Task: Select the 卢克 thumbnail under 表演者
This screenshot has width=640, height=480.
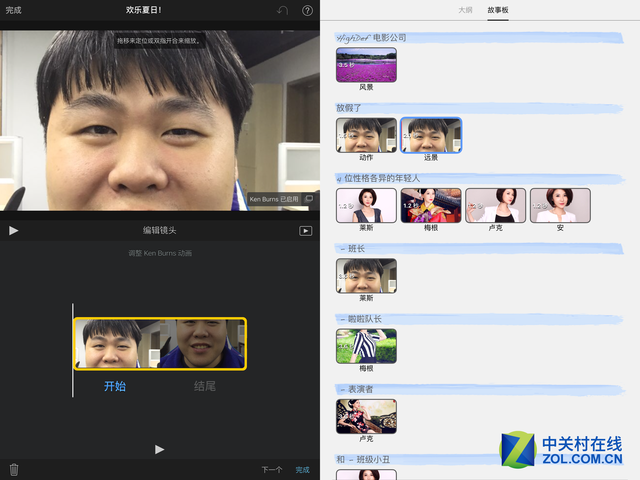Action: click(366, 416)
